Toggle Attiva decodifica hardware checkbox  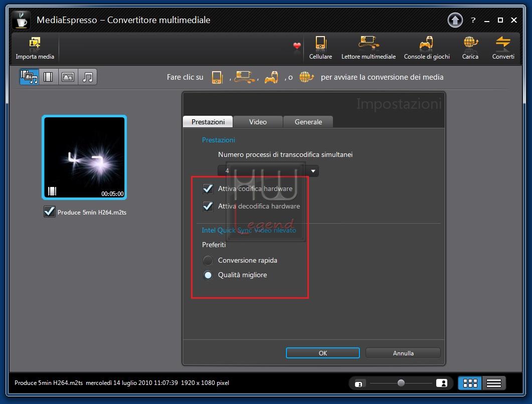point(208,206)
